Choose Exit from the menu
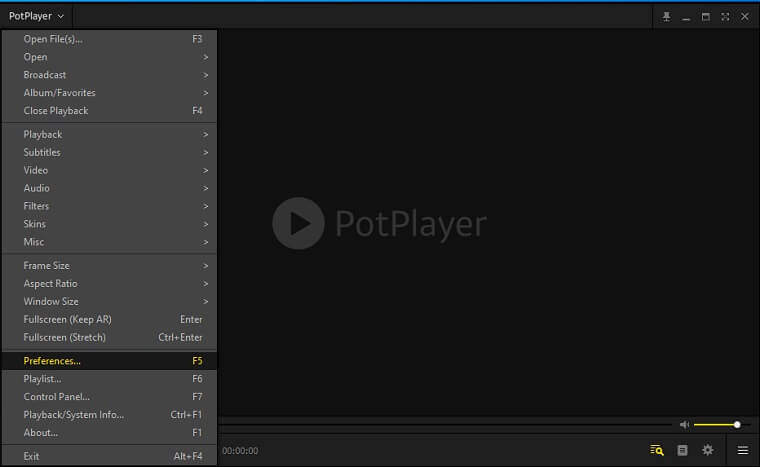Image resolution: width=760 pixels, height=467 pixels. coord(110,456)
